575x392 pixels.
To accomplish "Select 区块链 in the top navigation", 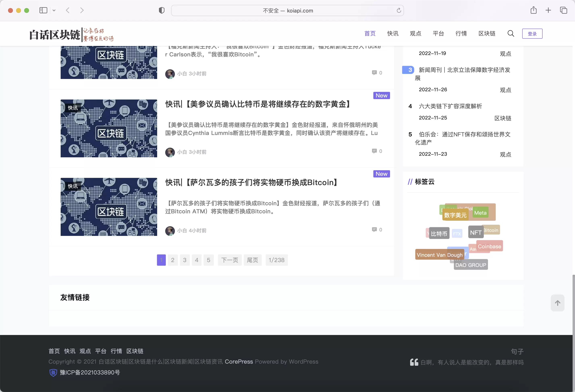I will tap(487, 34).
